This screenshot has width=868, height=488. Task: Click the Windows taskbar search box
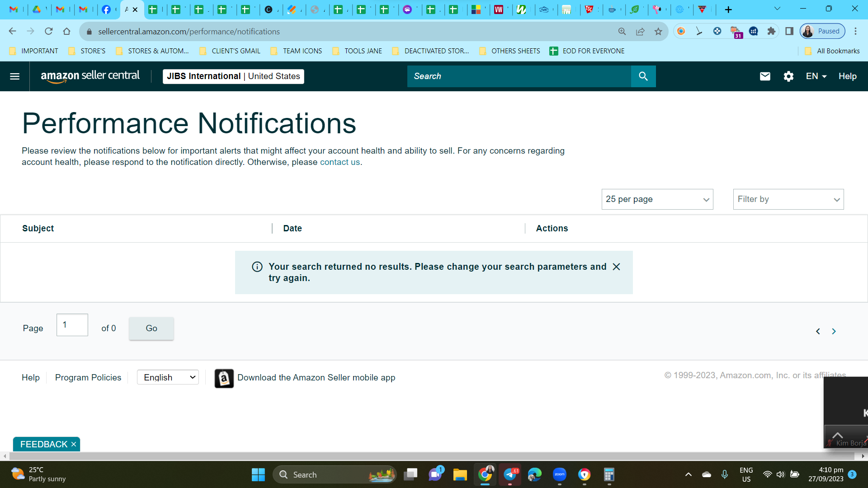pos(335,474)
